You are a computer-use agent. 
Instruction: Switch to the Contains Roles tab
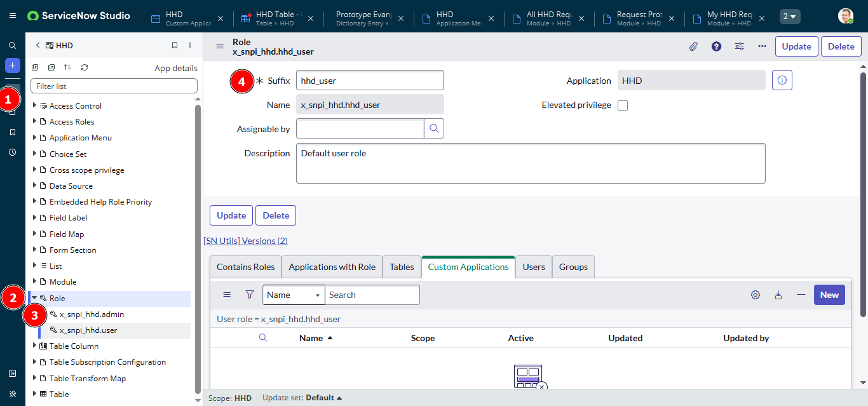point(246,267)
